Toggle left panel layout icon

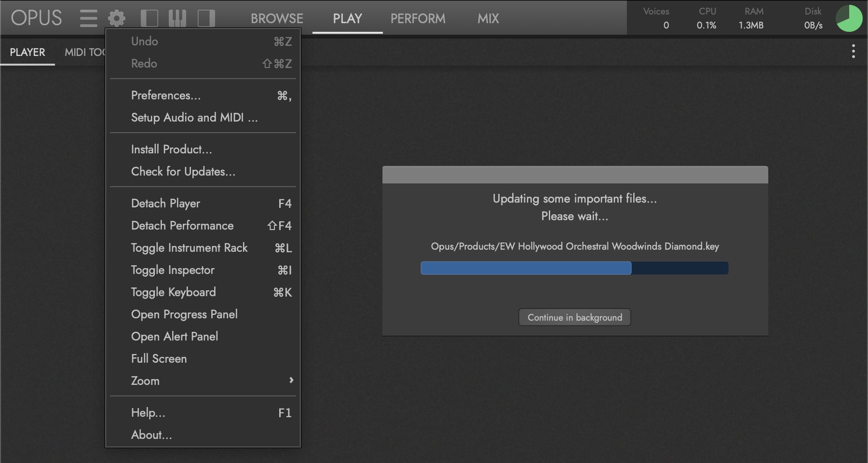pos(149,18)
